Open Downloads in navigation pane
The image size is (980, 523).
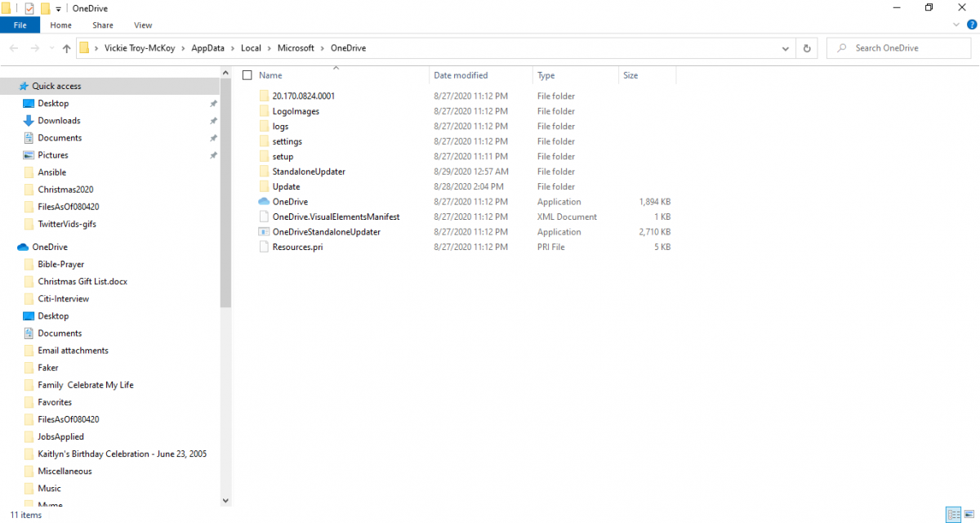click(59, 120)
